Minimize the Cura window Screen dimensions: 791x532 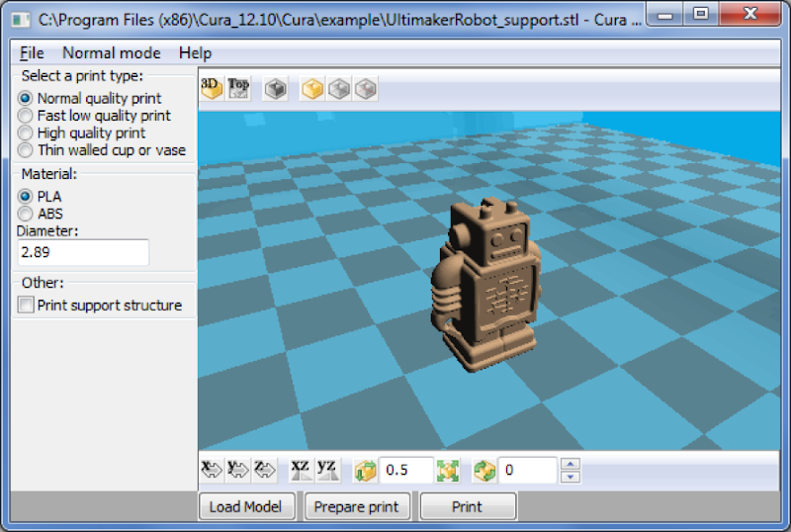(665, 14)
